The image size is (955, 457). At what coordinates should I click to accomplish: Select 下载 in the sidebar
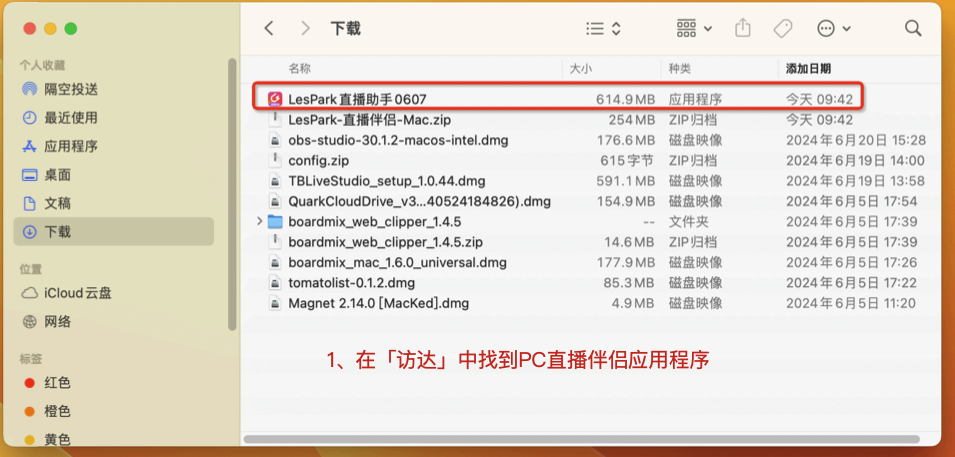[x=113, y=232]
